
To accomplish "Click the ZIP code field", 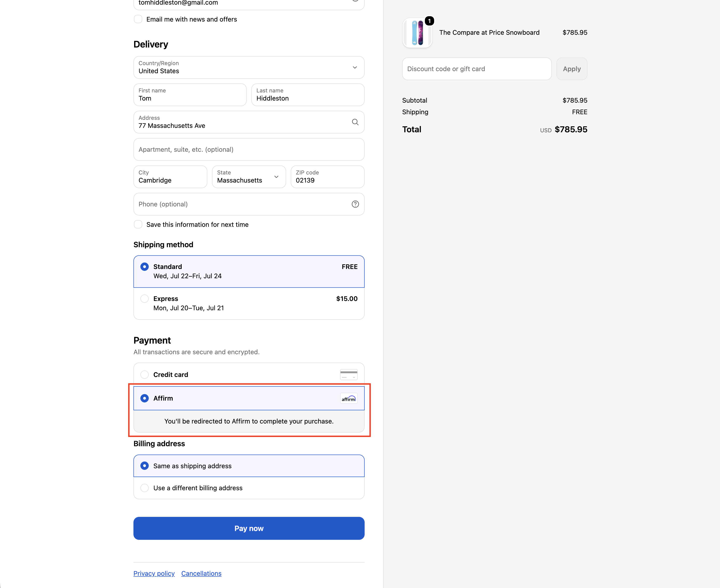I will click(328, 177).
